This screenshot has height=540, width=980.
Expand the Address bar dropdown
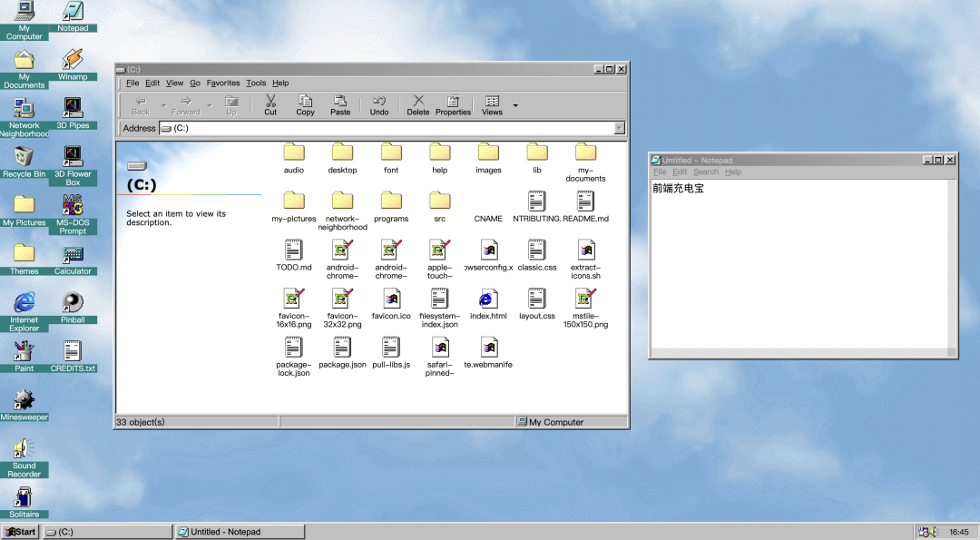620,128
